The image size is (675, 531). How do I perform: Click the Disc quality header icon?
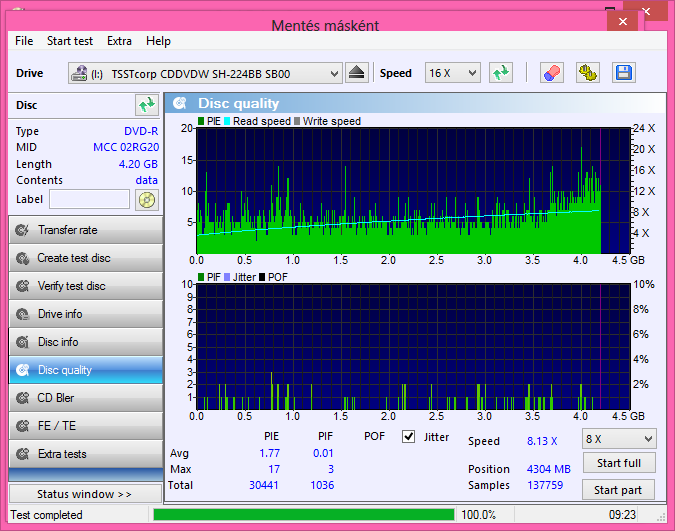(x=180, y=103)
